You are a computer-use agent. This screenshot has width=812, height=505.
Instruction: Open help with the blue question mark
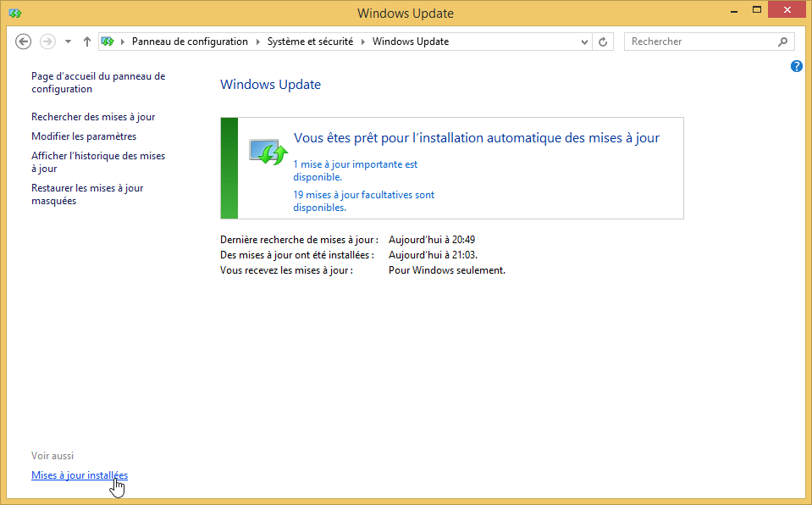pos(797,66)
